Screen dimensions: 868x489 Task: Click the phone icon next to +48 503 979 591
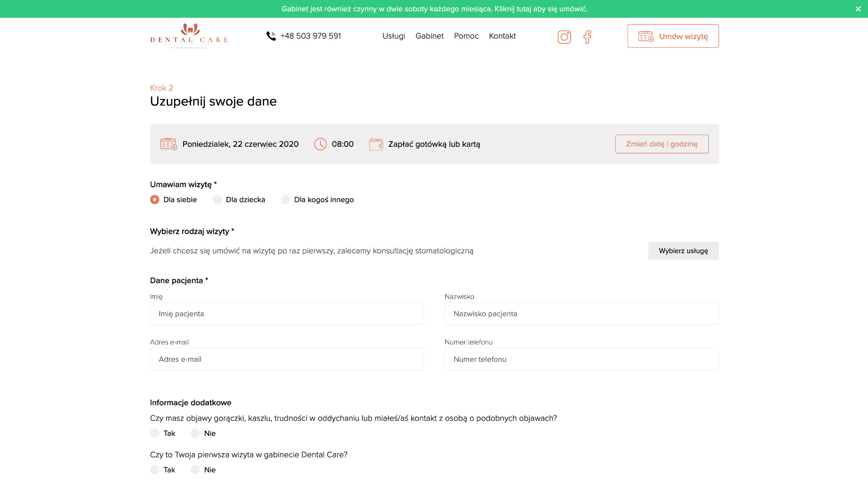point(271,36)
